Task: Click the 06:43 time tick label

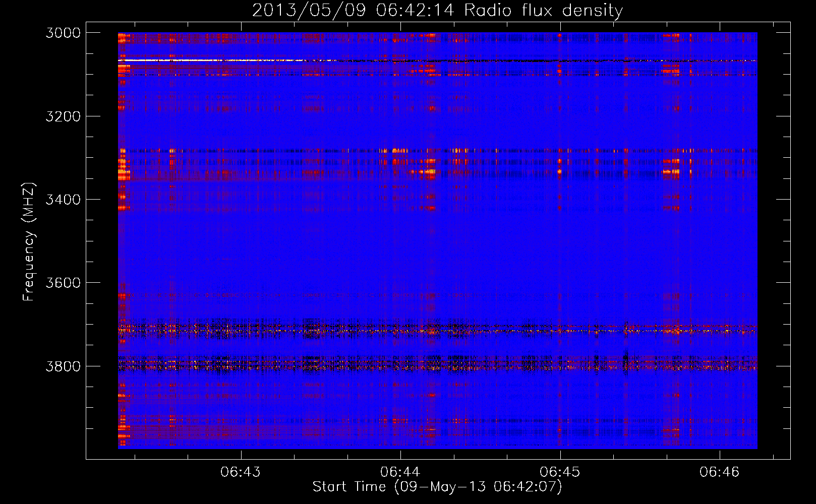Action: 241,472
